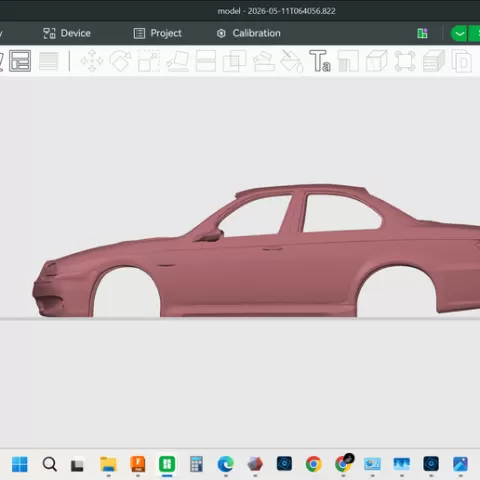480x480 pixels.
Task: Click the plate layout toolbar icon
Action: click(20, 61)
